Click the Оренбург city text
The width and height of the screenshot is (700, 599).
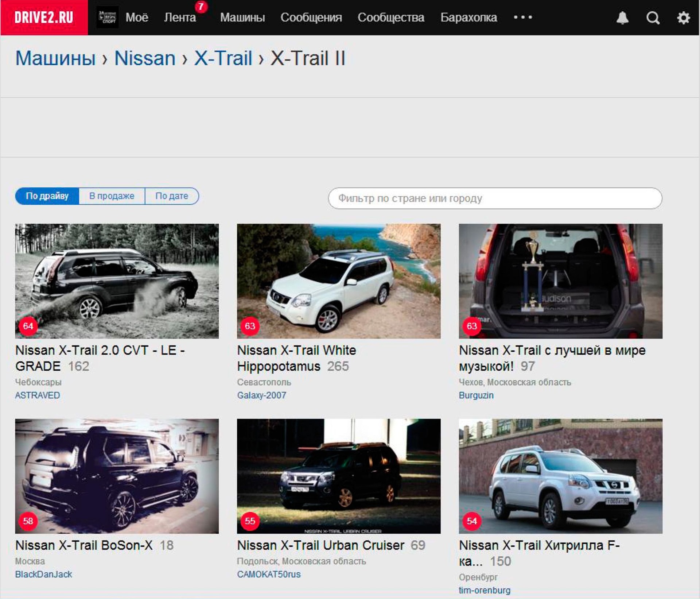click(x=478, y=577)
